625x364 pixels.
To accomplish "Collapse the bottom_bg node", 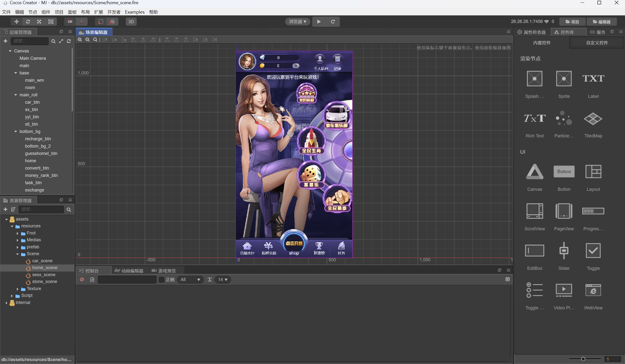I will click(x=16, y=131).
